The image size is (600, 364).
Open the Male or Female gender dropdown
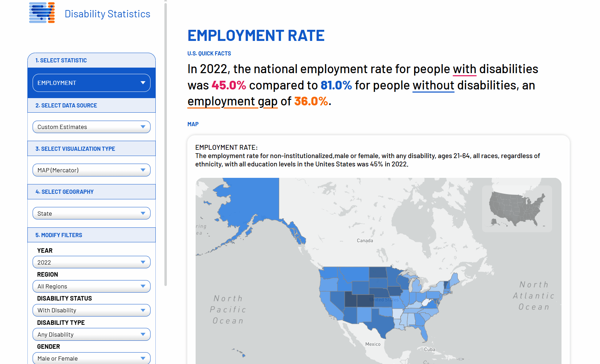pyautogui.click(x=91, y=358)
